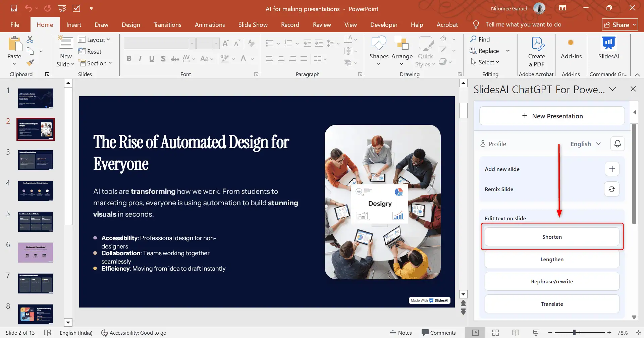Viewport: 644px width, 338px height.
Task: Switch to the Slide Show tab
Action: point(253,24)
